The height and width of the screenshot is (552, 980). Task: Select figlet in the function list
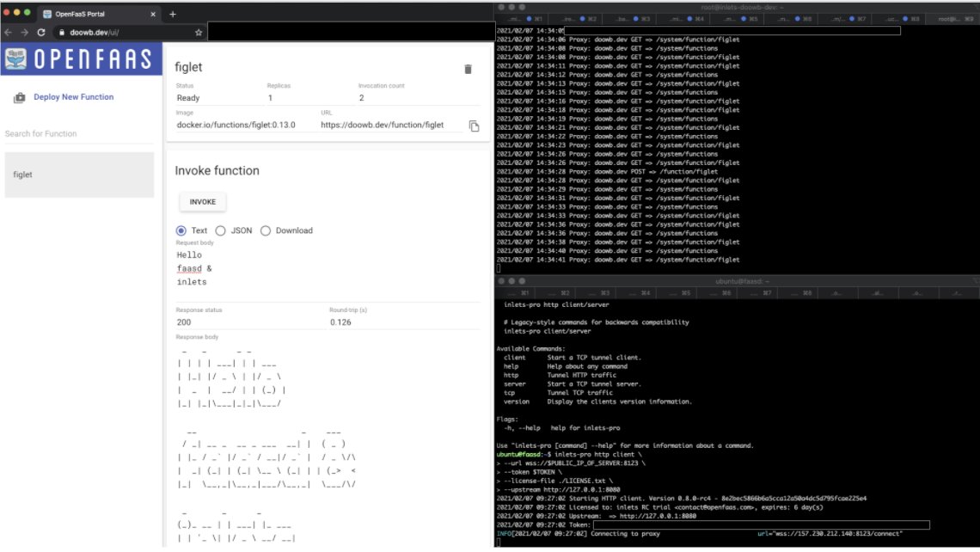[x=79, y=175]
